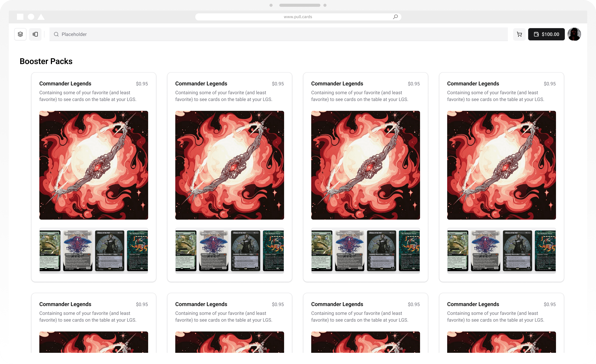This screenshot has height=364, width=596.
Task: Preview The Skullspore Nexus in first top-row pack
Action: pos(137,251)
